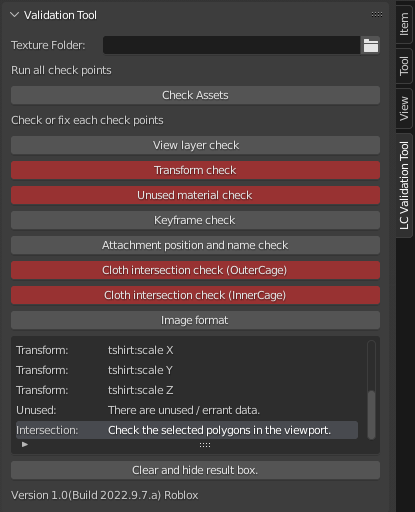The width and height of the screenshot is (415, 512).
Task: Grab the Validation Tool panel drag handle
Action: pyautogui.click(x=377, y=15)
